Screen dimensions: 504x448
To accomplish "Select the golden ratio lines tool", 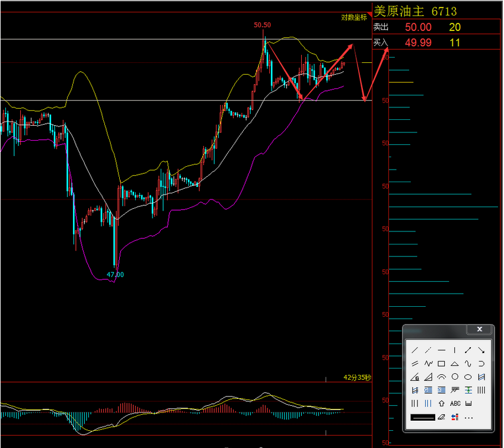I will point(428,390).
